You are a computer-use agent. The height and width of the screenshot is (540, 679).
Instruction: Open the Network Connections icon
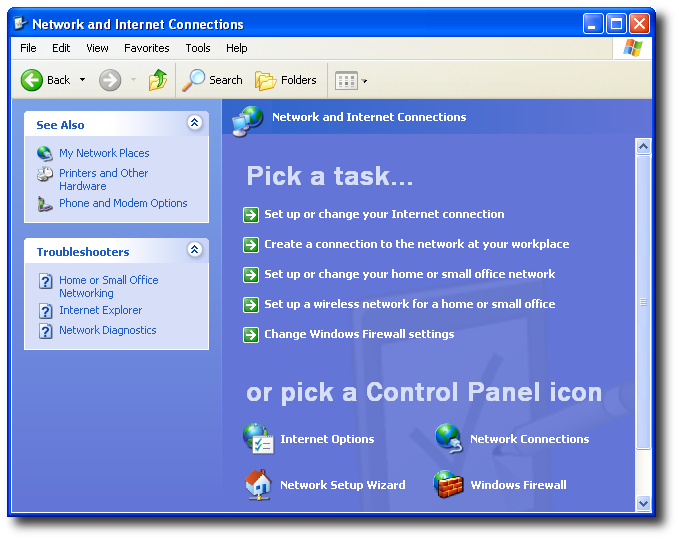pyautogui.click(x=449, y=439)
